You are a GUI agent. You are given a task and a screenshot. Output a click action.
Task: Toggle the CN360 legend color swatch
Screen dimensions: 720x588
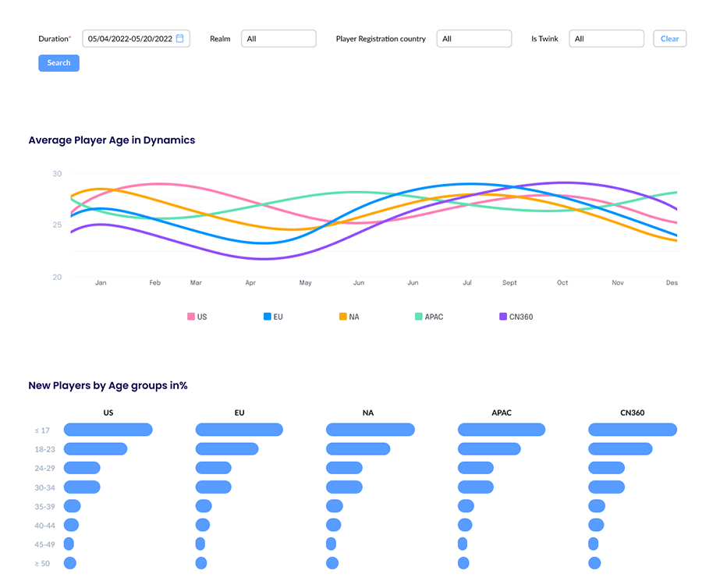click(x=502, y=317)
